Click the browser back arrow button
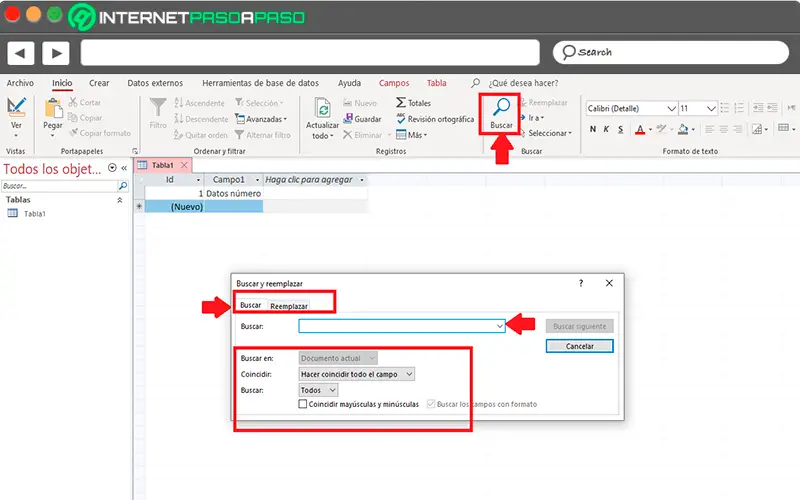800x500 pixels. point(20,53)
